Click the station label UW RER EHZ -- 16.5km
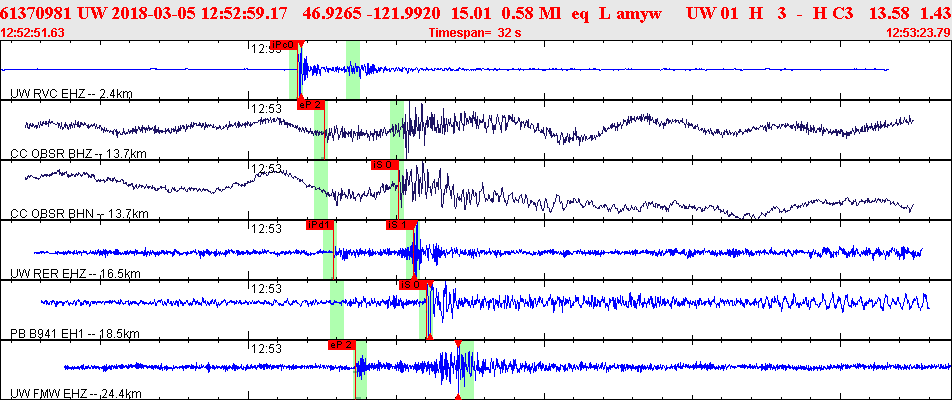 click(x=75, y=274)
